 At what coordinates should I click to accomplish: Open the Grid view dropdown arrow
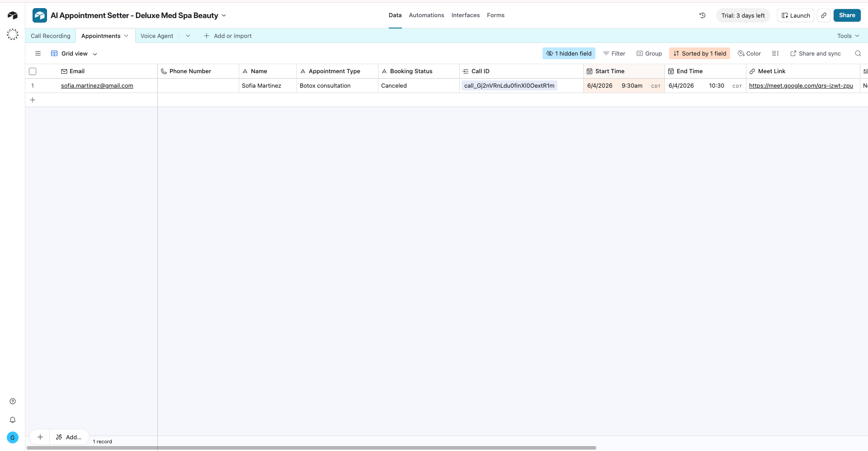click(x=95, y=54)
